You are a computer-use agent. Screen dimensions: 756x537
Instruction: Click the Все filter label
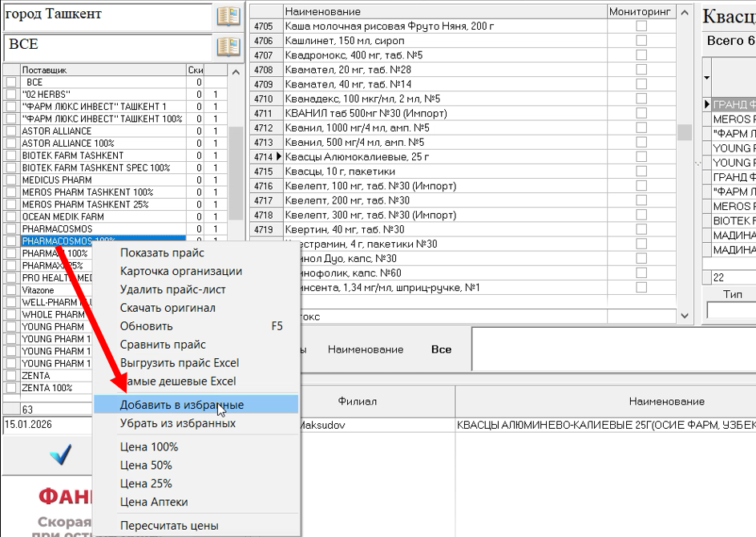pos(441,349)
